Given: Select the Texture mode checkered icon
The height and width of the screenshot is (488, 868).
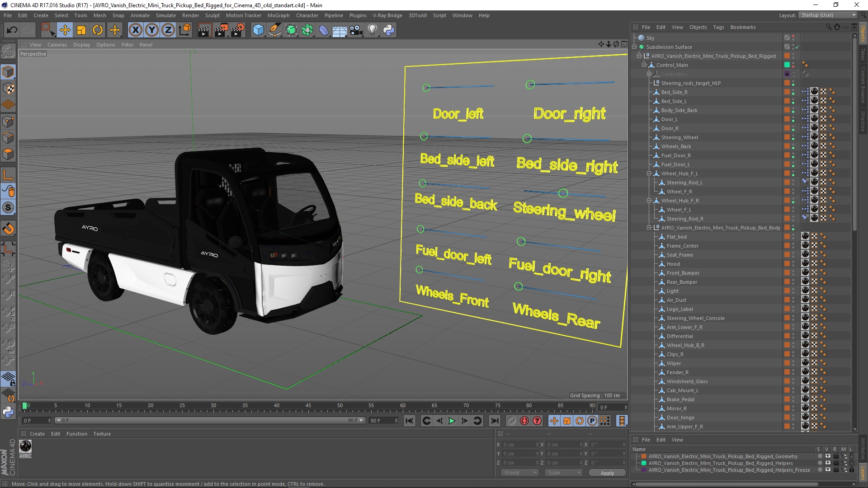Looking at the screenshot, I should pyautogui.click(x=8, y=88).
